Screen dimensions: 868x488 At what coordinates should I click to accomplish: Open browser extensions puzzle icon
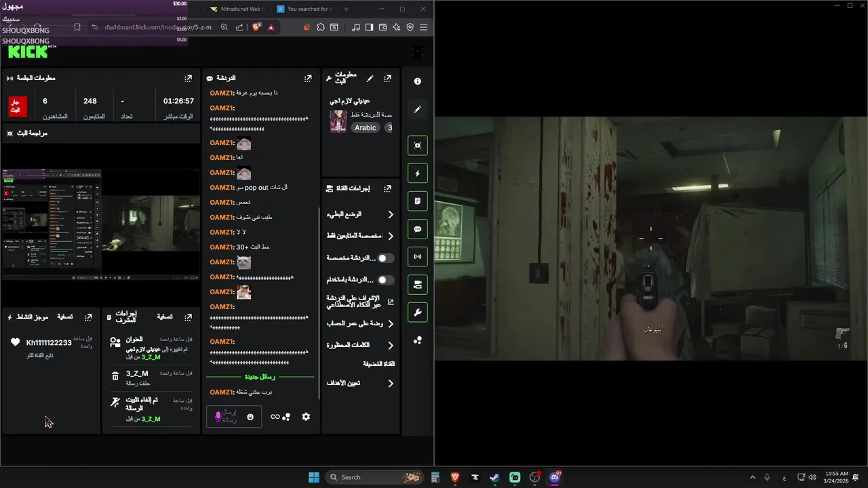321,27
